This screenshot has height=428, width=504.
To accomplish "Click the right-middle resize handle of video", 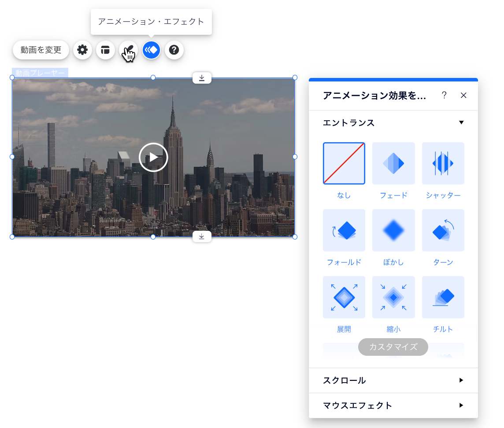I will click(x=295, y=157).
